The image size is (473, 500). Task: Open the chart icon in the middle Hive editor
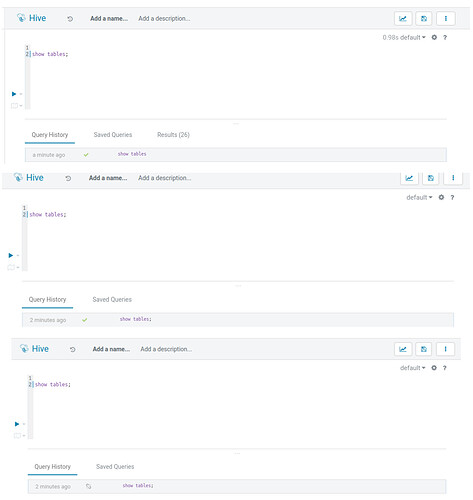tap(409, 178)
